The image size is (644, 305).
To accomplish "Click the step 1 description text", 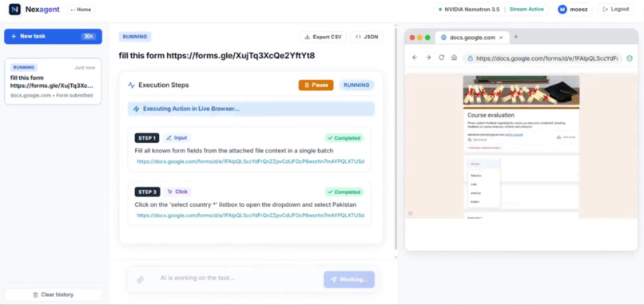I will [x=233, y=151].
